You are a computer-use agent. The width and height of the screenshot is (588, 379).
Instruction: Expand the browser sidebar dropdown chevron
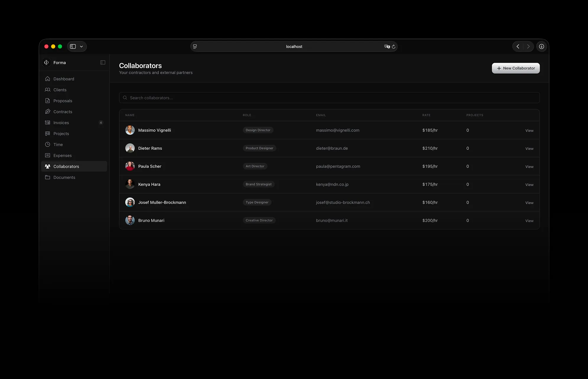[81, 46]
